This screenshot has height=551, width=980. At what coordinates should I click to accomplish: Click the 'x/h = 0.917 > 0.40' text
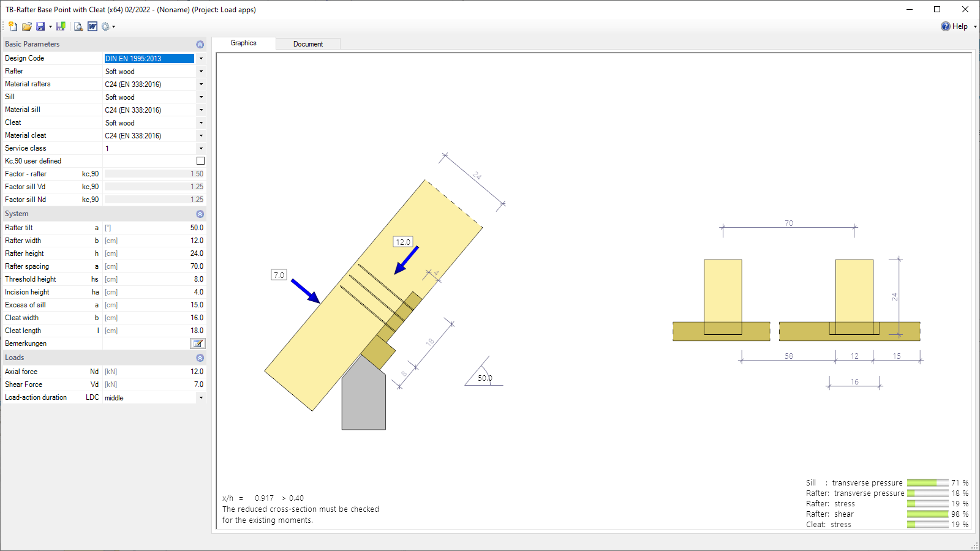click(263, 498)
